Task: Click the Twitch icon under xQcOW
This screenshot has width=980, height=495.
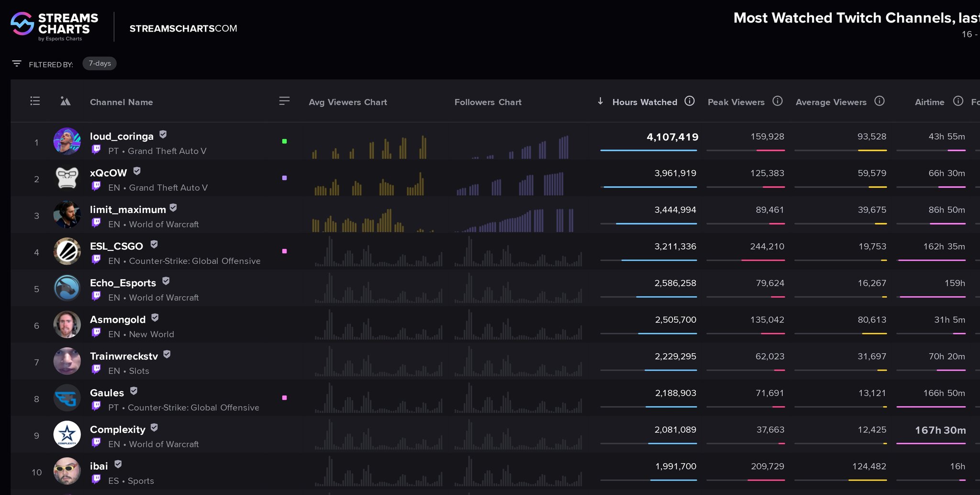Action: point(96,186)
